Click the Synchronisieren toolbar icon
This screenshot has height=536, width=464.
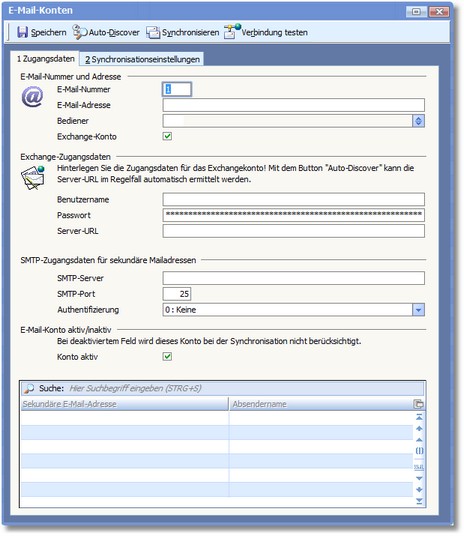pos(153,32)
